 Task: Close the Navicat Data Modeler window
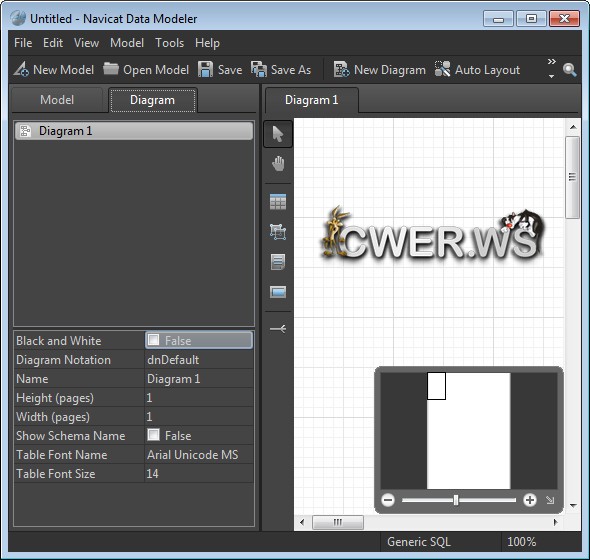[x=564, y=19]
